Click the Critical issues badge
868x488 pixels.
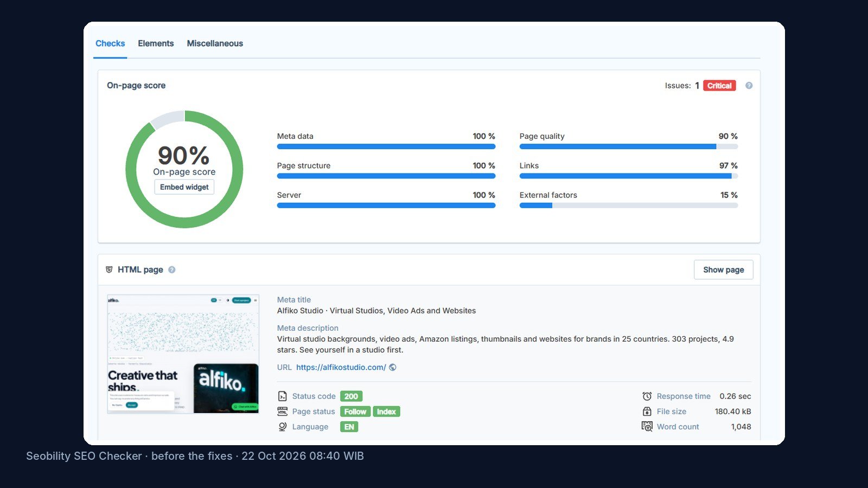click(x=719, y=86)
